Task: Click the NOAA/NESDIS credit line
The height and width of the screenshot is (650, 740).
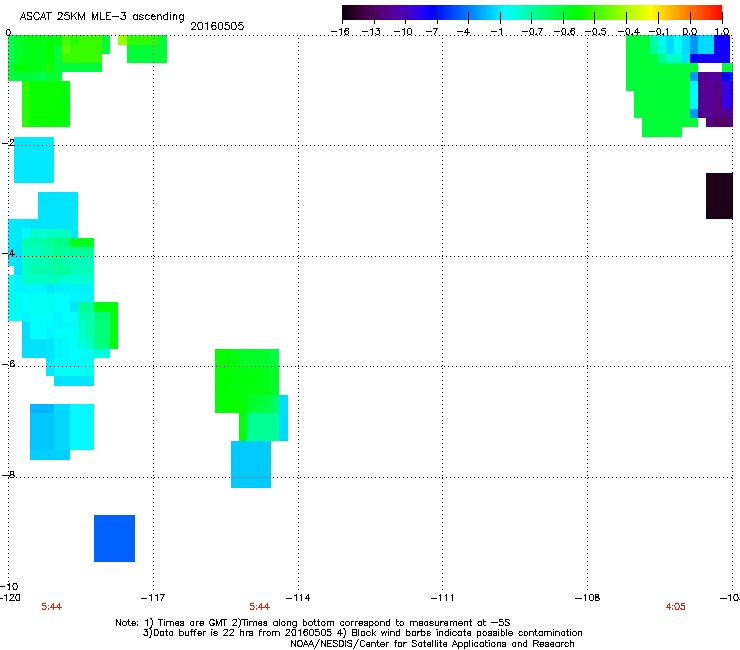Action: pos(432,644)
